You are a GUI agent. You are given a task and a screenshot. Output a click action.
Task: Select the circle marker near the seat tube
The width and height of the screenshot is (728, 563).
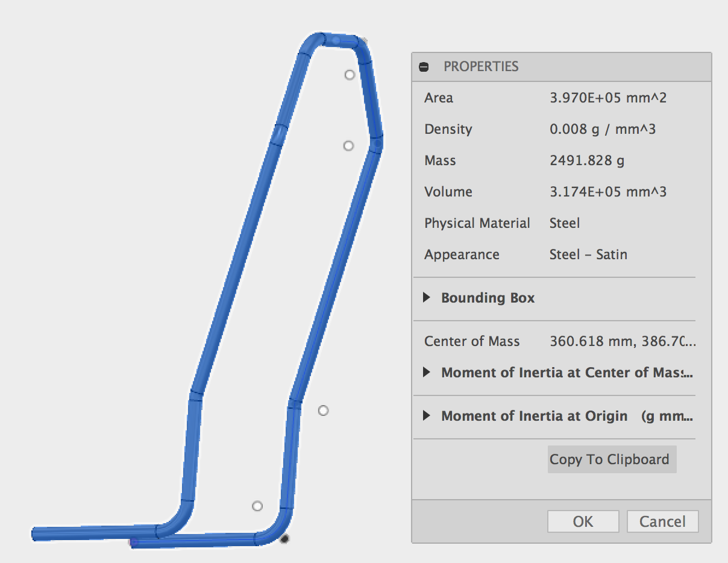point(323,410)
